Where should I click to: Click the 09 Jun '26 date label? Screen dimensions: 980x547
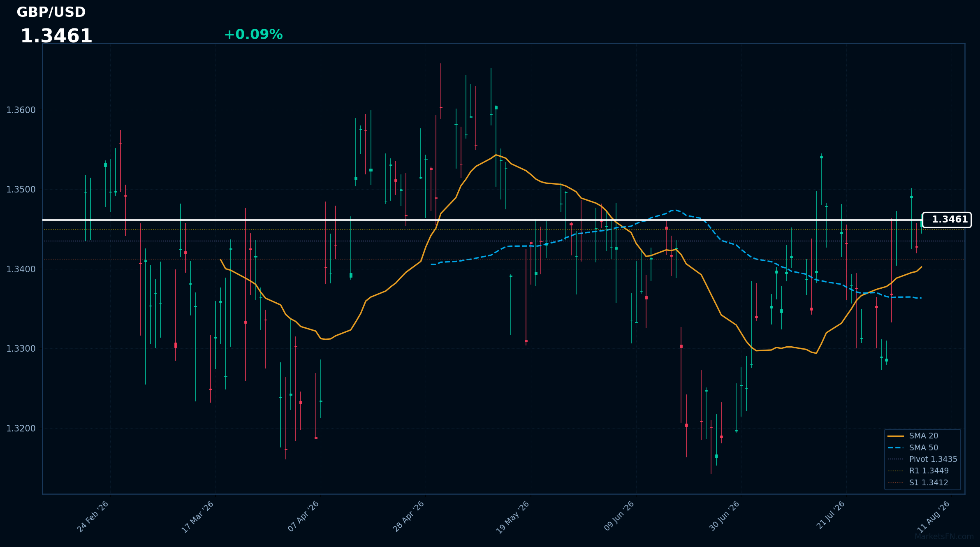point(619,516)
